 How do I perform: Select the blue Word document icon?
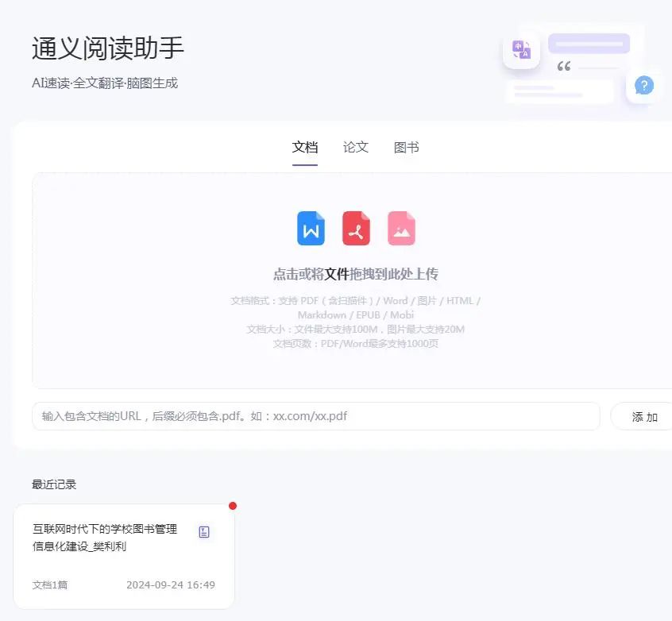[x=311, y=228]
